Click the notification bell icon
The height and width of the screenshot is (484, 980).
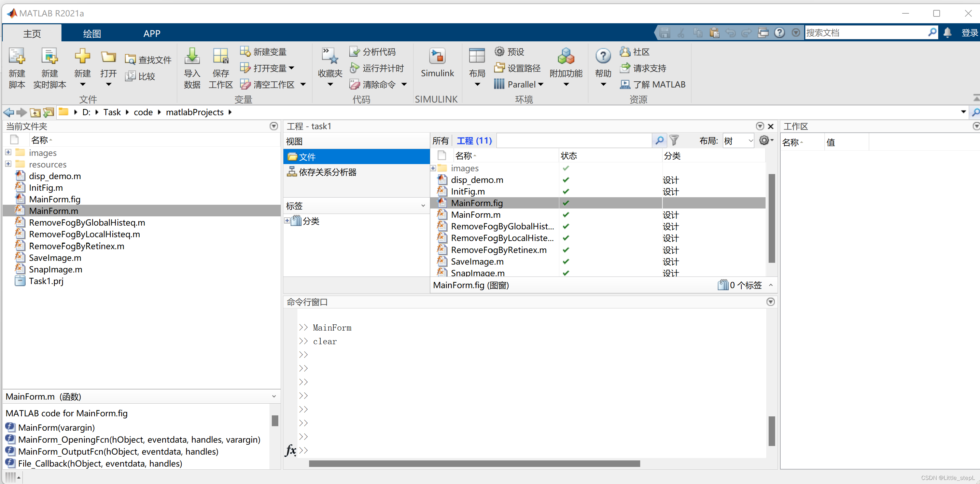coord(947,33)
